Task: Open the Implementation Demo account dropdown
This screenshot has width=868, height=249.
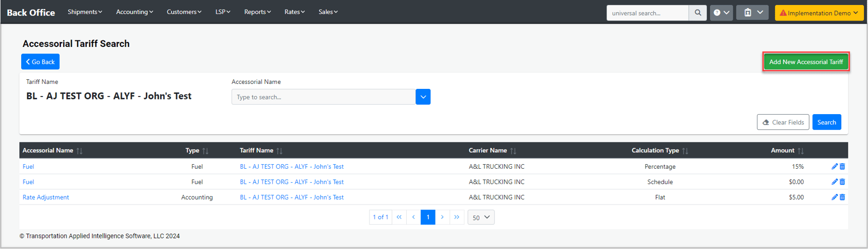Action: point(819,13)
